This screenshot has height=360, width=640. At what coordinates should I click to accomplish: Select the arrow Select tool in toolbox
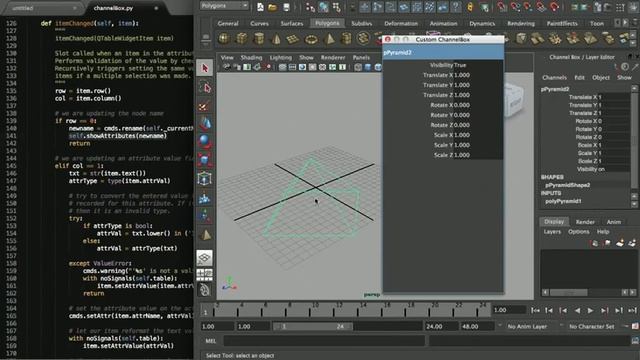coord(204,68)
